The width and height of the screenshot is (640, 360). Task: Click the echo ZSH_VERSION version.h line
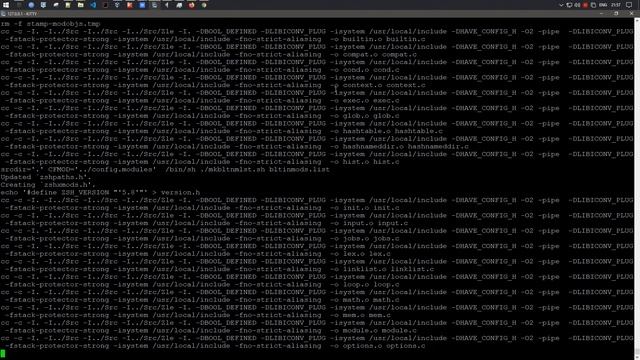pos(100,193)
